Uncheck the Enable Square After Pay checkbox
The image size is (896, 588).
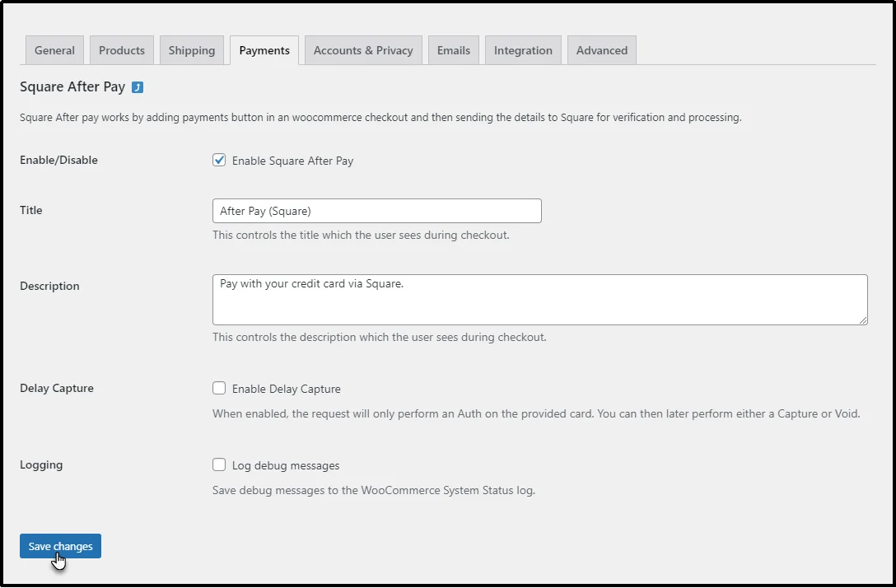[x=219, y=160]
